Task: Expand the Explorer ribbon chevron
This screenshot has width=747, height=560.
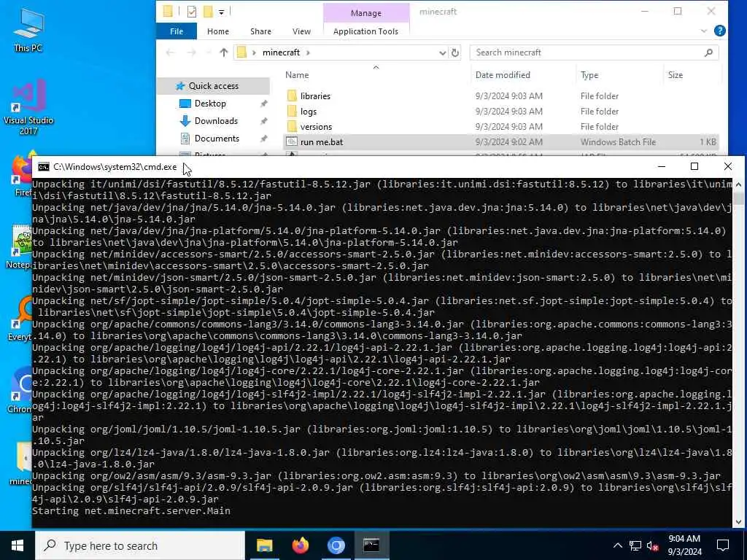Action: coord(704,31)
